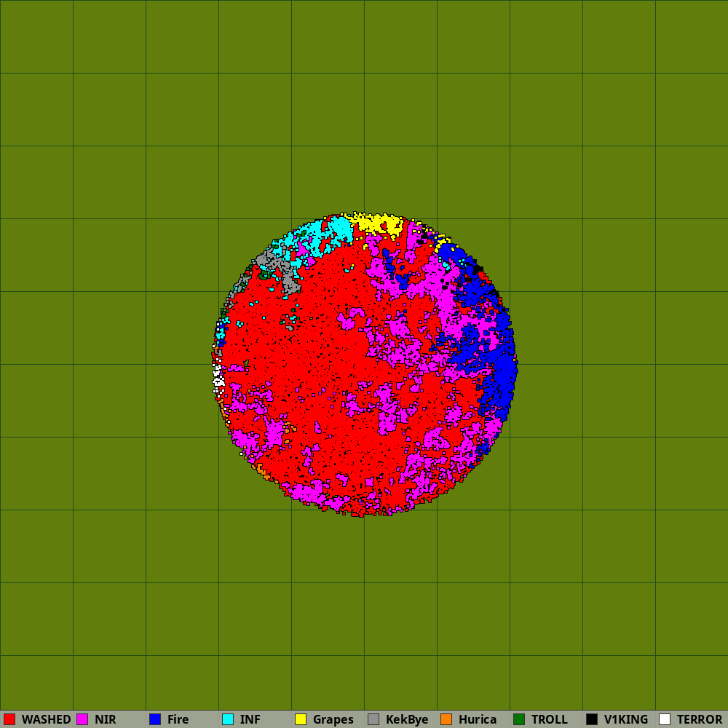Click the magenta NIR legend swatch
Screen dimensions: 728x728
pos(82,719)
